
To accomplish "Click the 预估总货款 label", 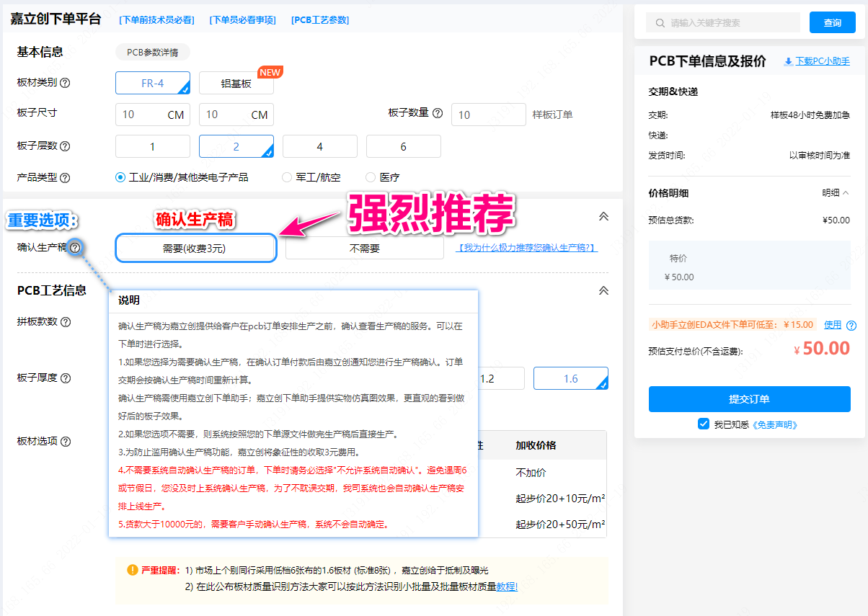I will (x=671, y=220).
